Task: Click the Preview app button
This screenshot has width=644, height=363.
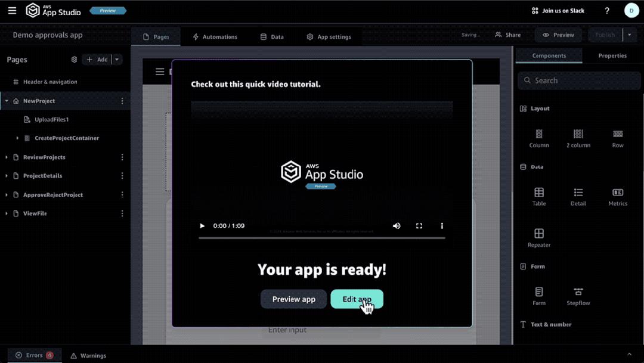Action: (293, 299)
